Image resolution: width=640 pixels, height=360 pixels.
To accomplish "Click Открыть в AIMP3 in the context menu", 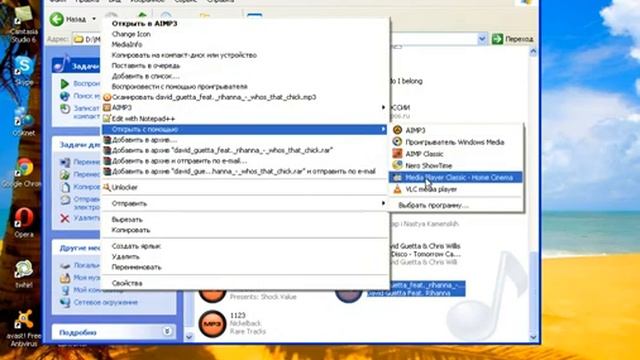I will coord(244,24).
